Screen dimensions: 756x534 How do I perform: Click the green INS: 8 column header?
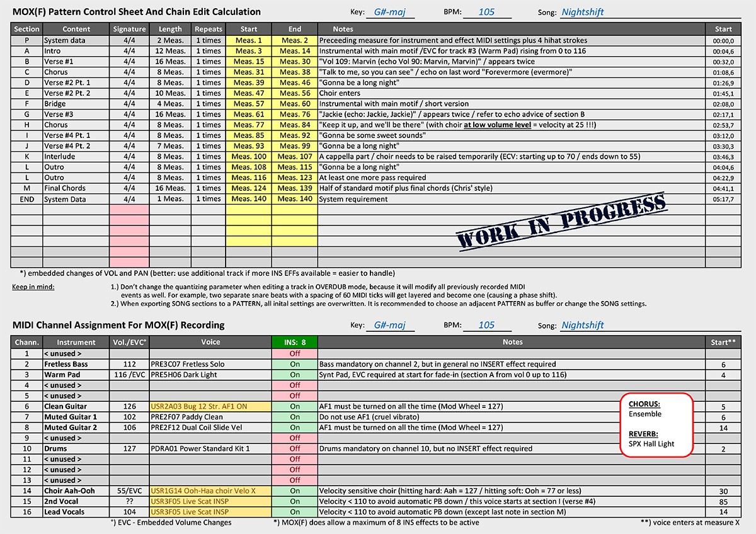(x=294, y=342)
